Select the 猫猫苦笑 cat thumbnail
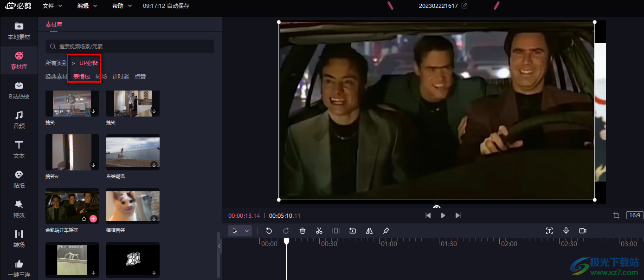Image resolution: width=644 pixels, height=280 pixels. point(133,206)
